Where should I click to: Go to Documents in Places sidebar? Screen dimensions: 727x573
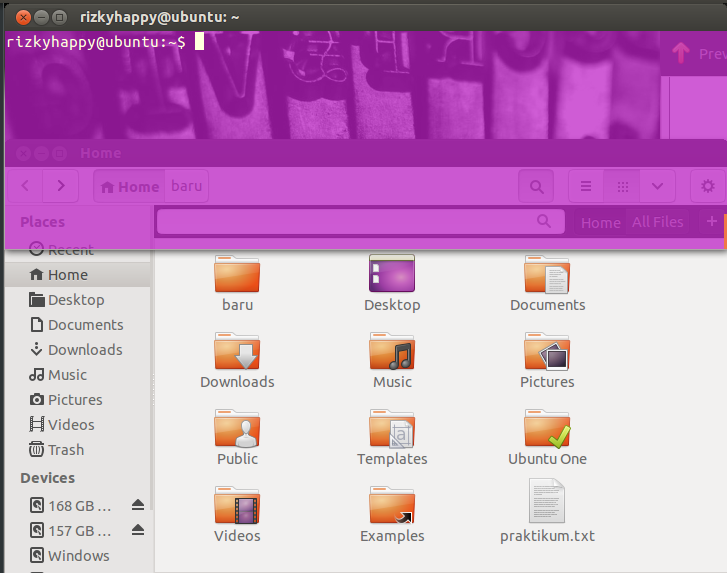[x=77, y=325]
